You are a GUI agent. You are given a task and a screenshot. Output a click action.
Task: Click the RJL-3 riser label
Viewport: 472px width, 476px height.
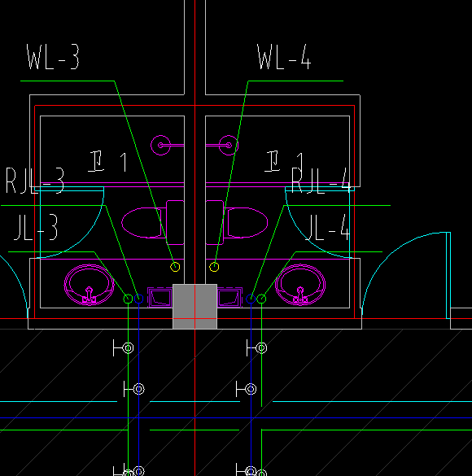click(x=35, y=181)
